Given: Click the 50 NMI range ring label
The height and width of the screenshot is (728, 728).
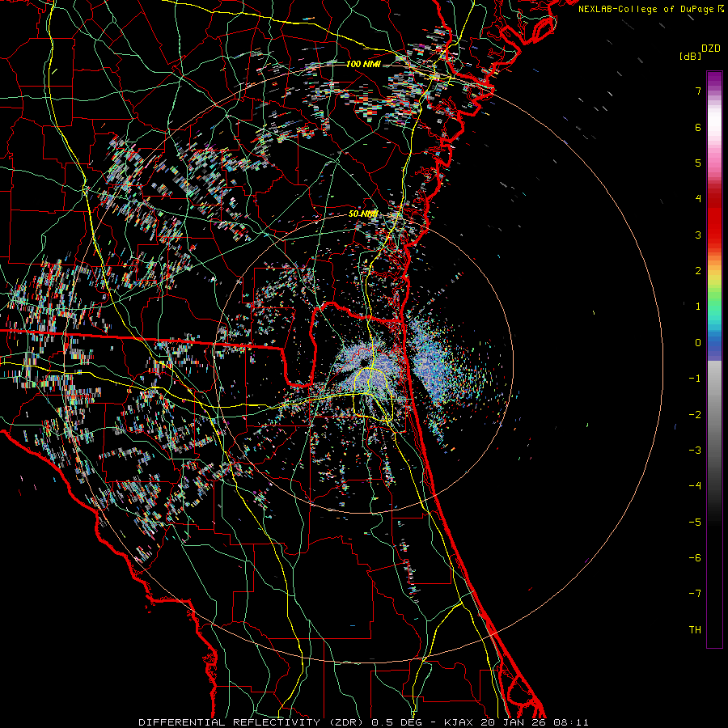Looking at the screenshot, I should point(362,214).
